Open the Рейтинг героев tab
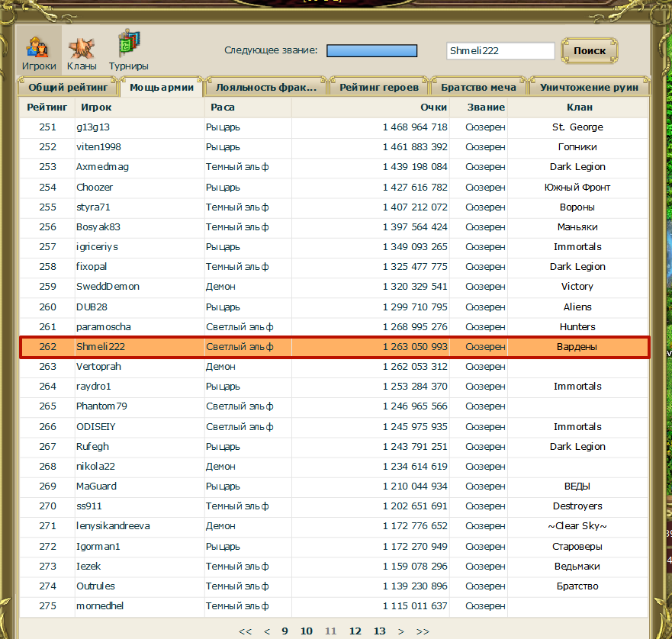 coord(379,87)
